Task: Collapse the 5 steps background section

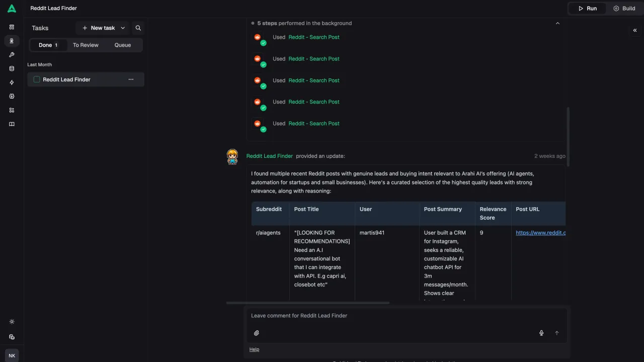Action: click(x=557, y=23)
